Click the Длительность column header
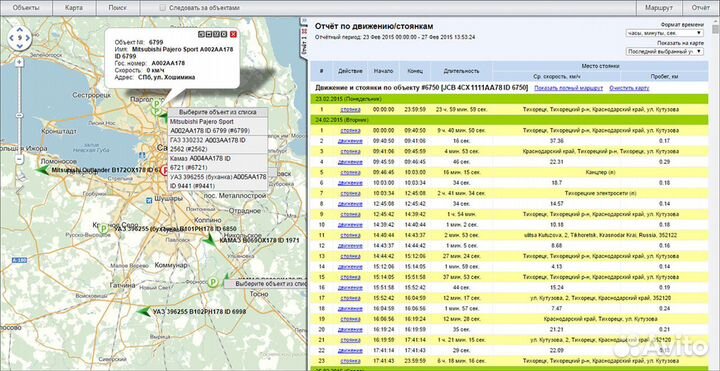This screenshot has height=371, width=720. [x=461, y=71]
